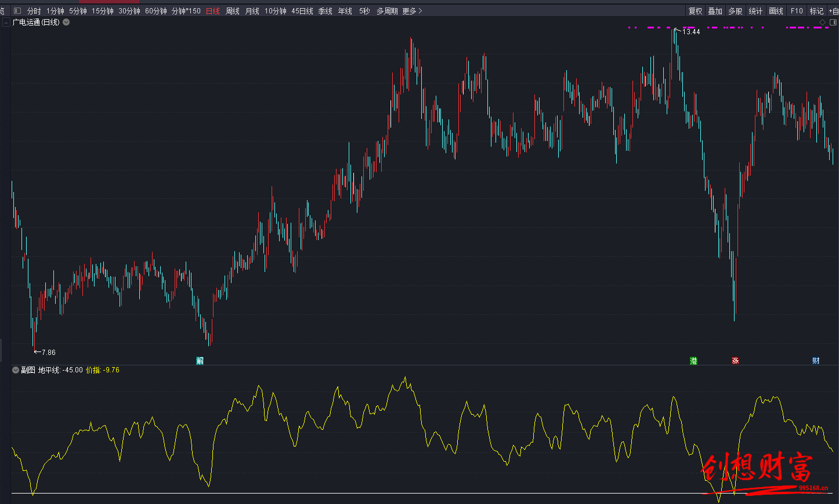Expand the 更多 periods menu
The width and height of the screenshot is (839, 504).
pos(412,11)
